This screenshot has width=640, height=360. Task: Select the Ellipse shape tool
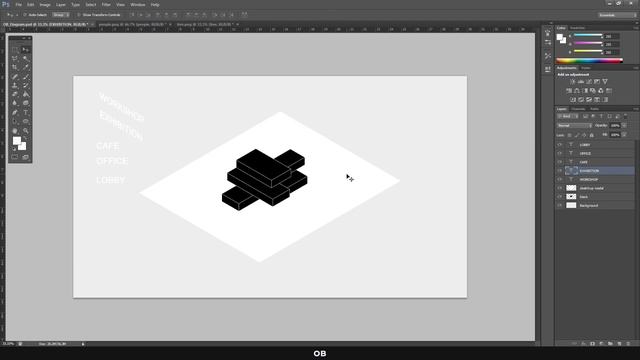click(x=26, y=121)
